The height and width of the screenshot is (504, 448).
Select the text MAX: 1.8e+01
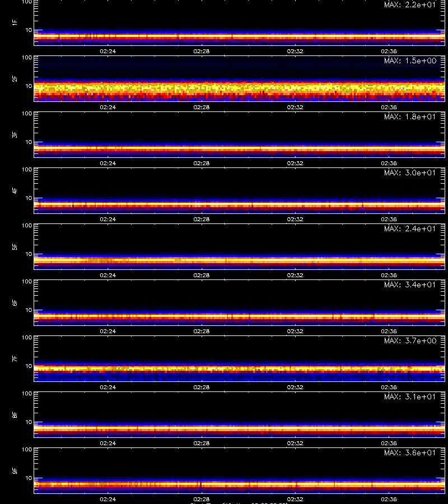410,116
